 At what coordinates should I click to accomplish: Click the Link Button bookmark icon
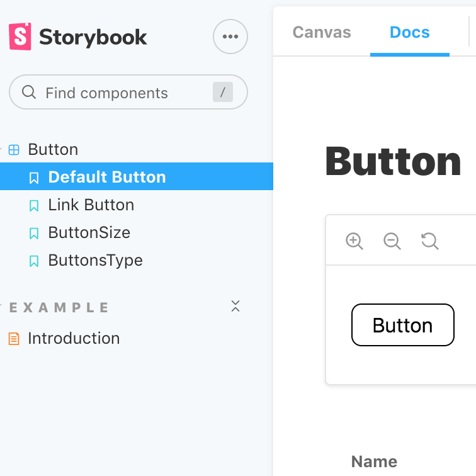pyautogui.click(x=34, y=205)
